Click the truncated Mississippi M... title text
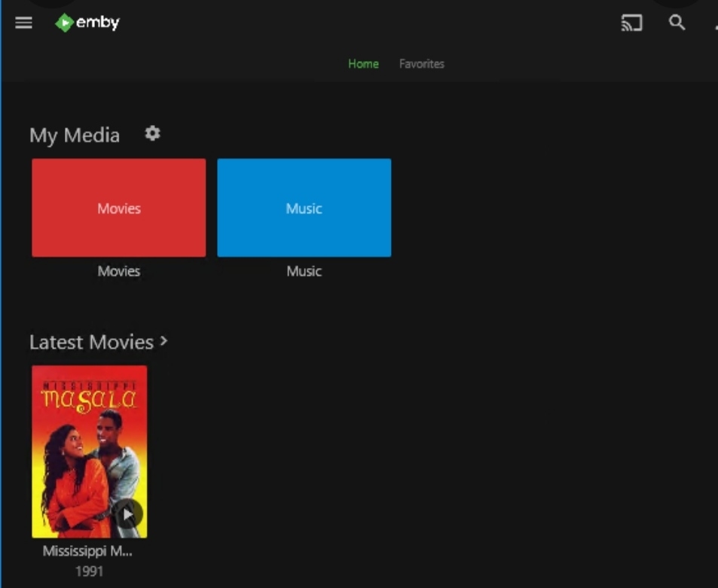718x588 pixels. pos(87,551)
